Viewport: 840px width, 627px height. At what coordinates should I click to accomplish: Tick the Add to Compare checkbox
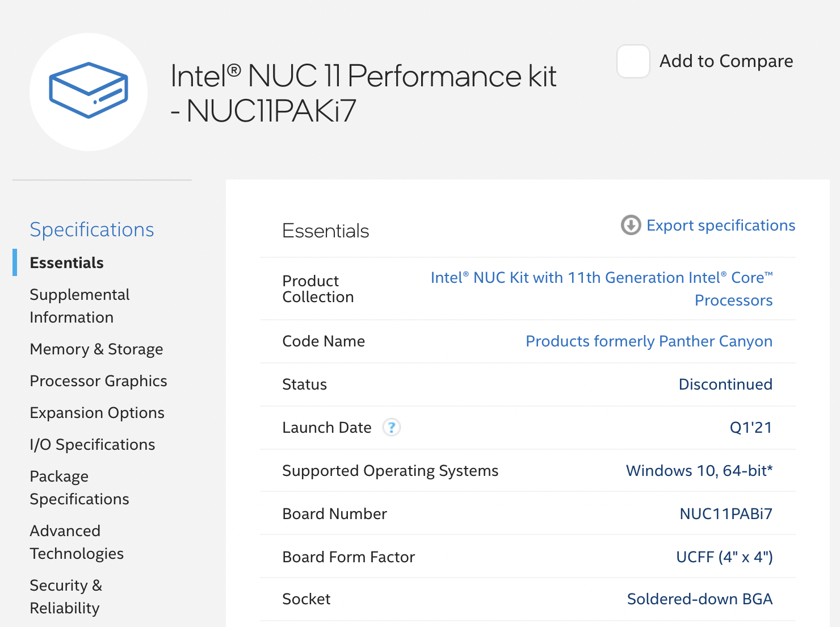click(x=633, y=61)
